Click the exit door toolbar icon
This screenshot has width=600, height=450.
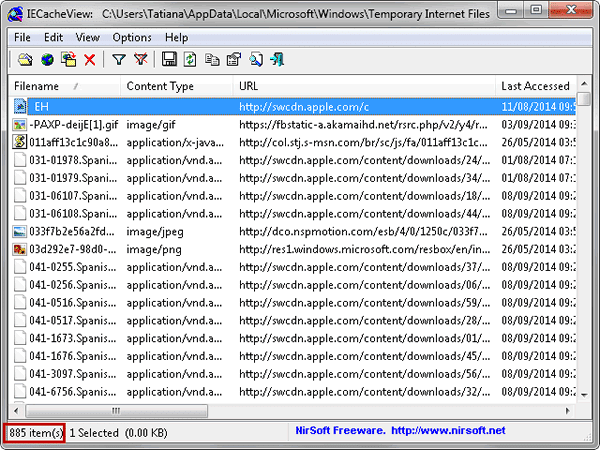pos(277,60)
